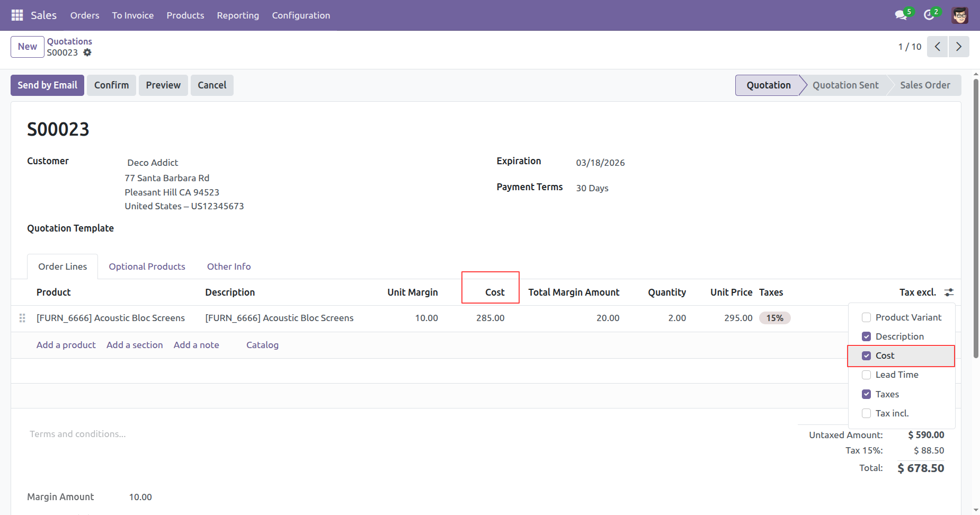Uncheck the Cost column checkbox
This screenshot has height=515, width=980.
867,356
